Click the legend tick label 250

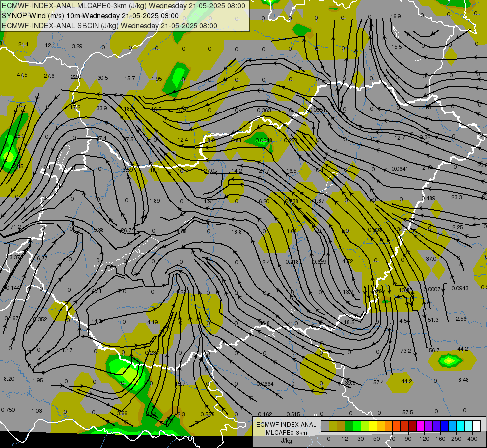coord(456,439)
